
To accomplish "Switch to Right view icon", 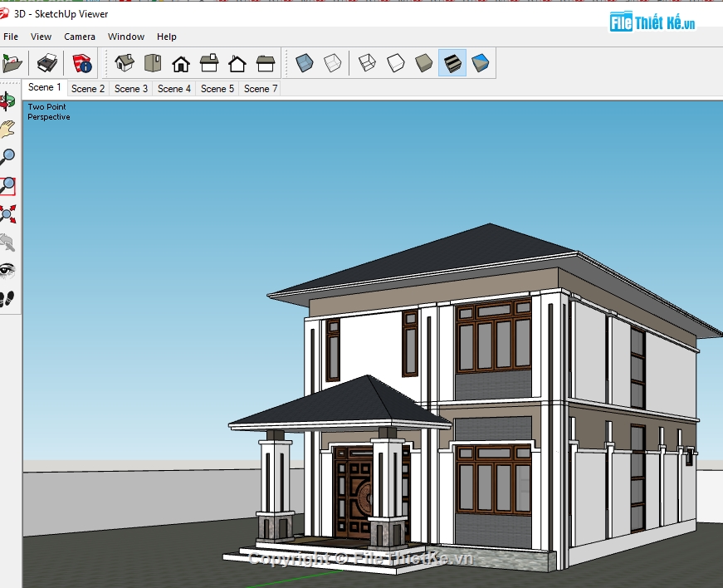I will (209, 63).
